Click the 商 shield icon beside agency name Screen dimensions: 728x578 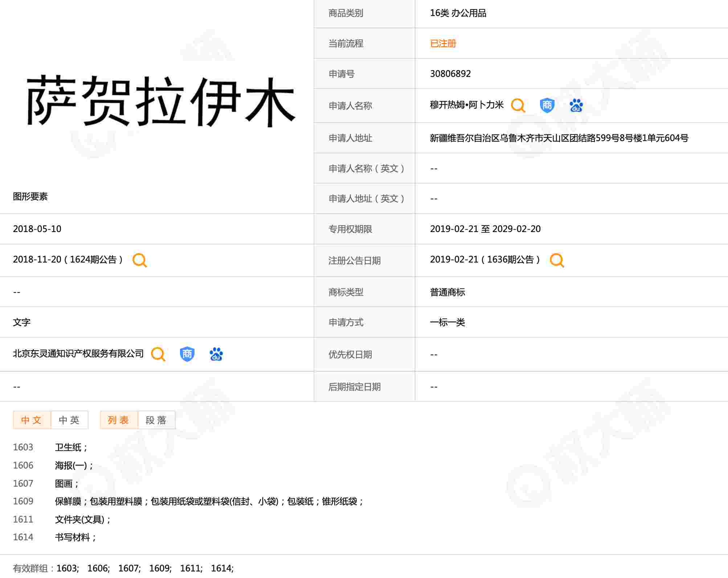pyautogui.click(x=187, y=354)
